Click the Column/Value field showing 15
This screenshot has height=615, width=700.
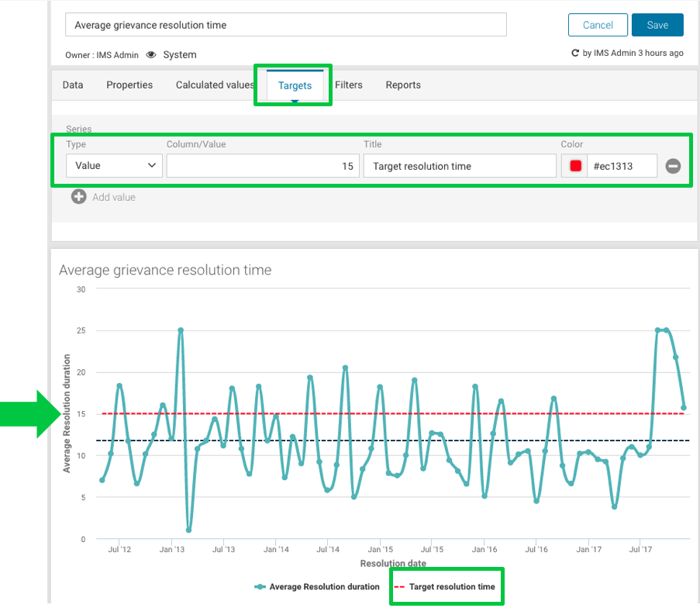pos(263,165)
